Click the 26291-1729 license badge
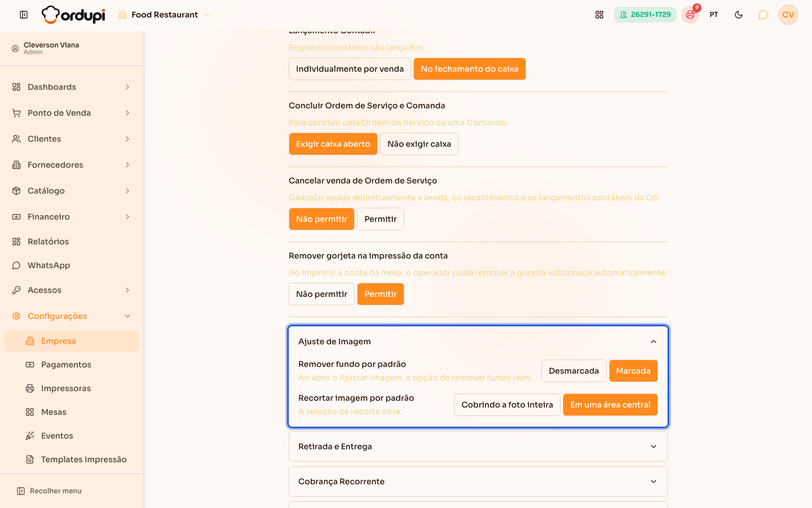812x508 pixels. coord(645,15)
